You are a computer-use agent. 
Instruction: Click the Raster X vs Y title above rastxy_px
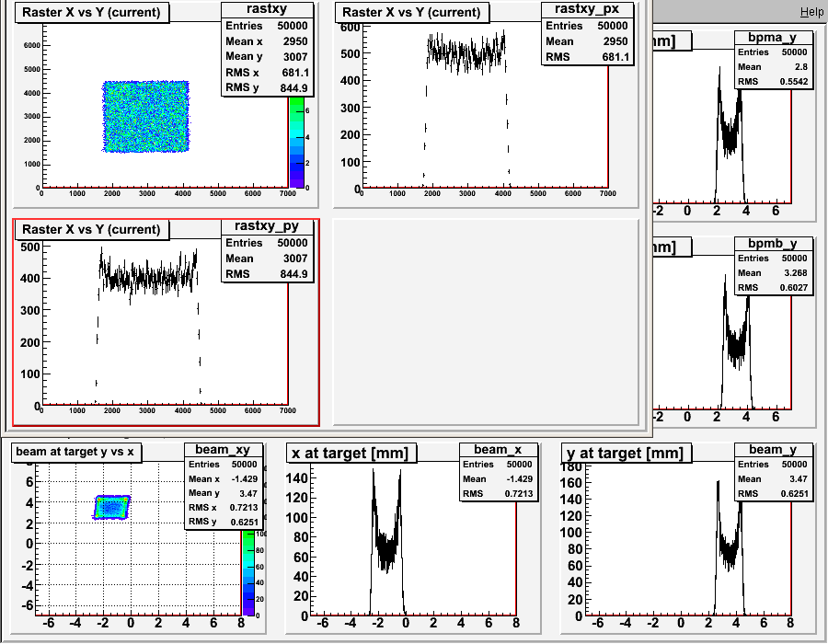412,12
